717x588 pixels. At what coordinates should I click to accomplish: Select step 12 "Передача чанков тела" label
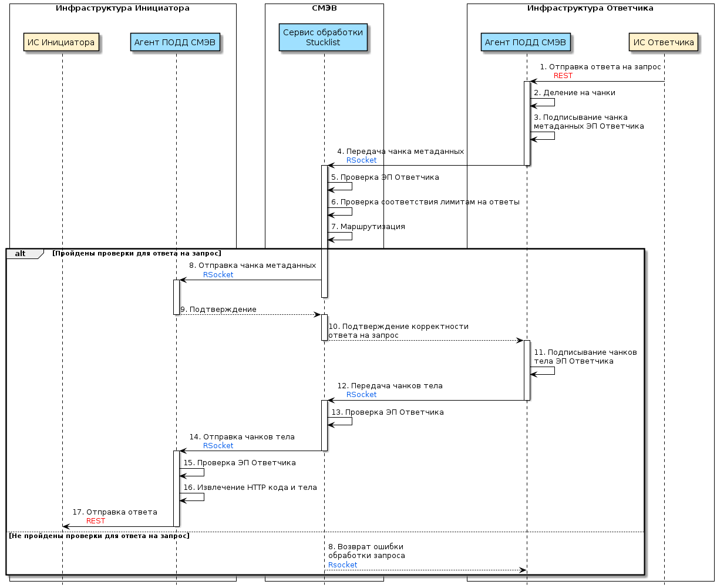[x=390, y=386]
